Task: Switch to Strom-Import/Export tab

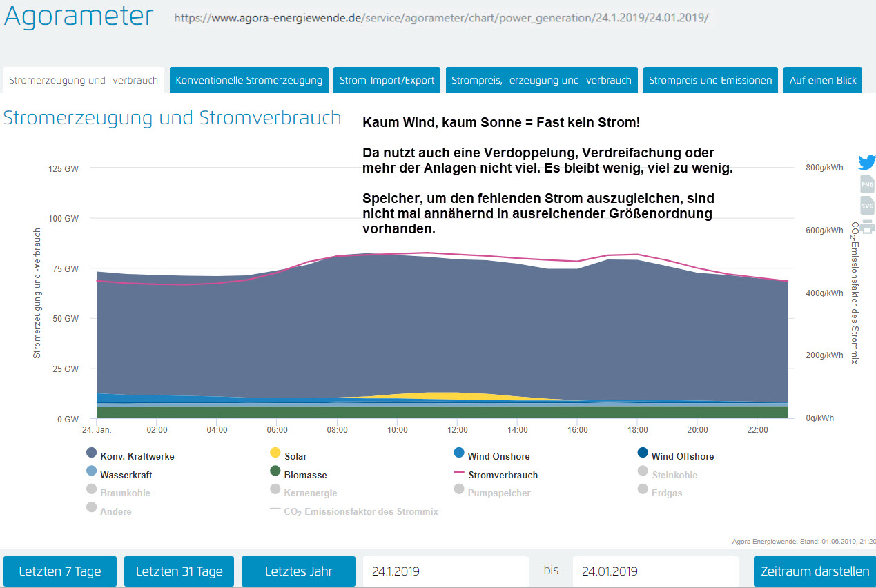Action: click(x=387, y=80)
